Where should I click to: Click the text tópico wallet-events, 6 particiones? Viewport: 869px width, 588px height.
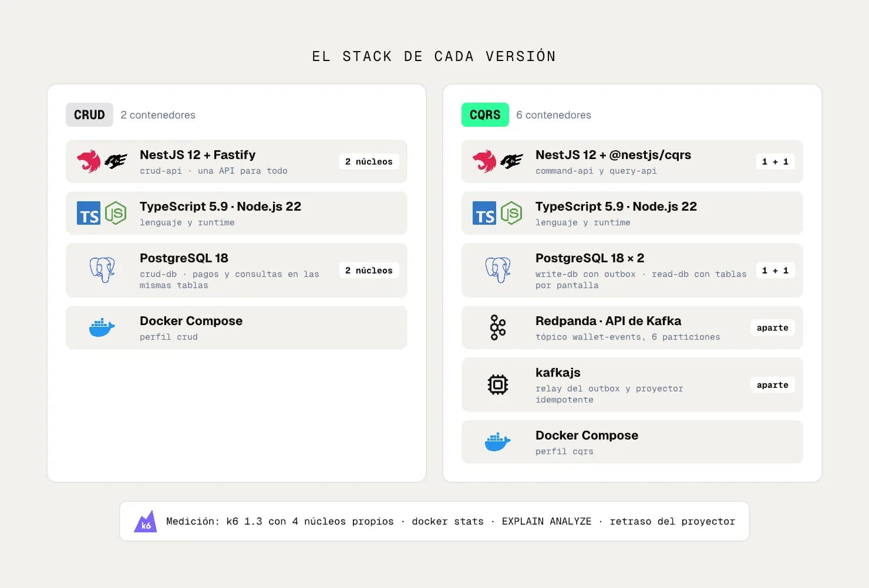[628, 337]
